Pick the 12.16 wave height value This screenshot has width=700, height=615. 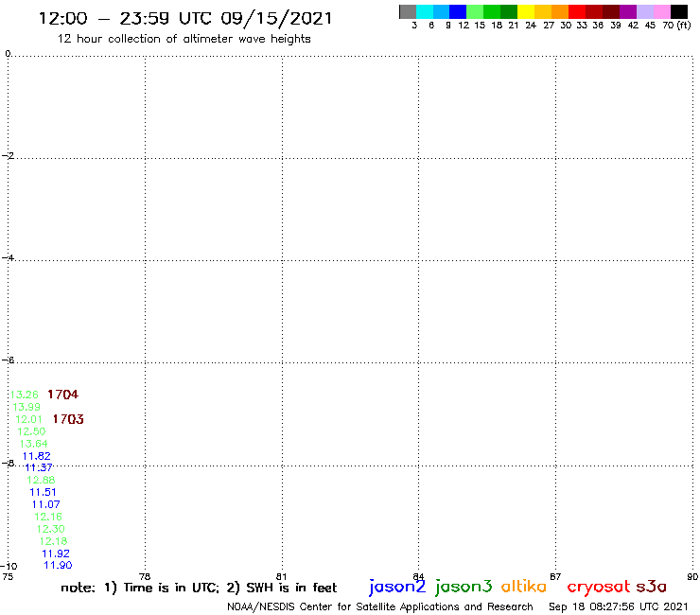(x=48, y=517)
